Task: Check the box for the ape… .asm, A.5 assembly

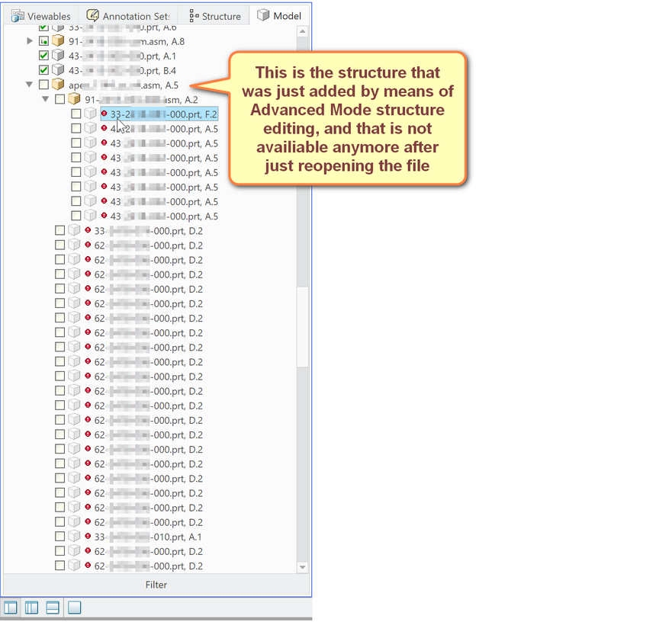Action: (43, 85)
